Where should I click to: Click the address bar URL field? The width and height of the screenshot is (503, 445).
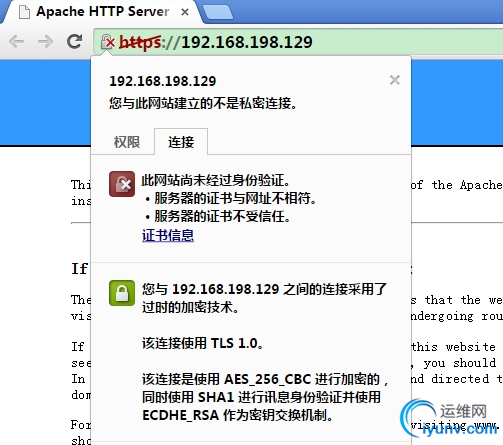[x=298, y=42]
